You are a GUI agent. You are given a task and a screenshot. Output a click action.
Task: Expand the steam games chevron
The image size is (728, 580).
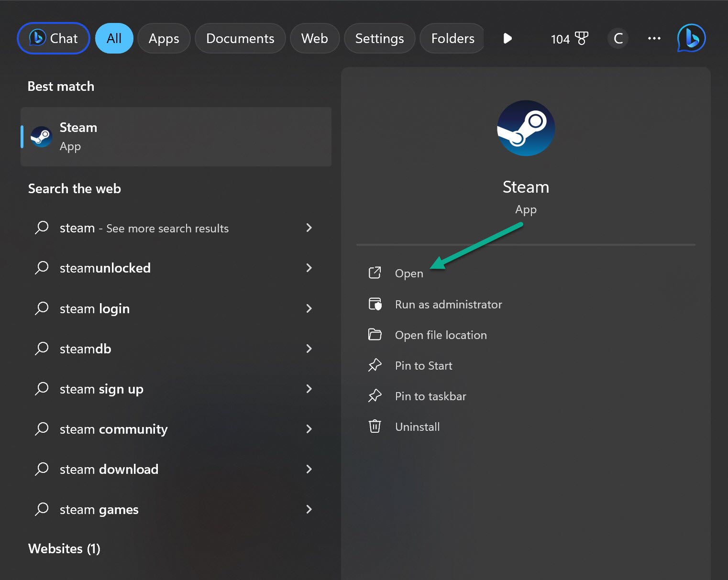(x=309, y=509)
